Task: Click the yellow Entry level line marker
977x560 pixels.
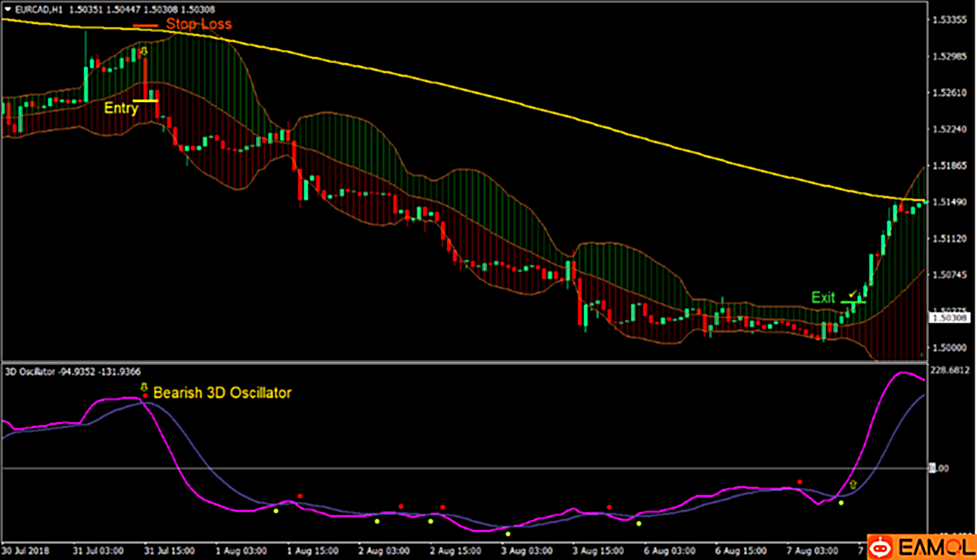Action: [x=146, y=100]
